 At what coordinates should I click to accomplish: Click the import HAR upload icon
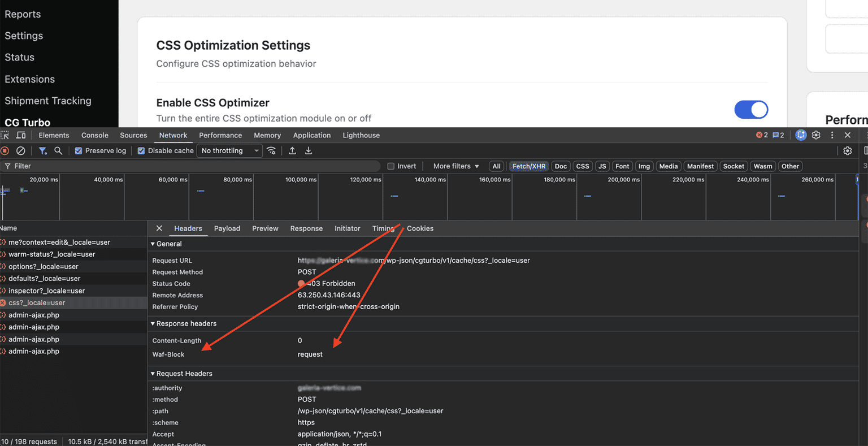click(292, 151)
